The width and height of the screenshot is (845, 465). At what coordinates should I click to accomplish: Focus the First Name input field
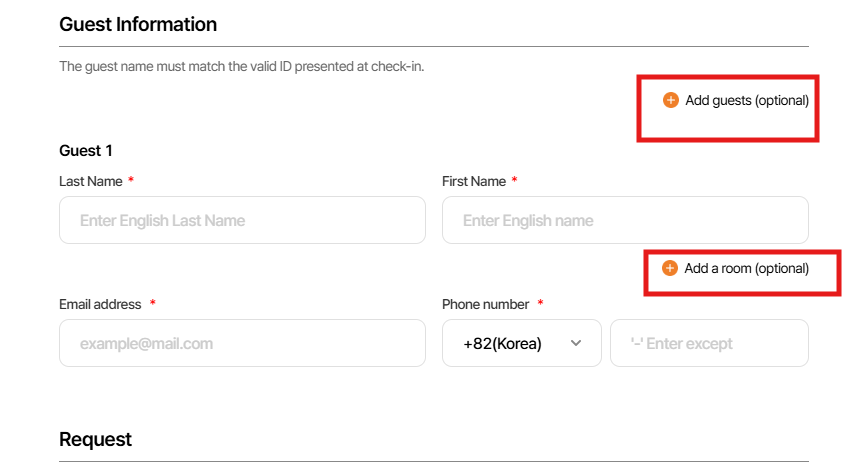coord(625,220)
